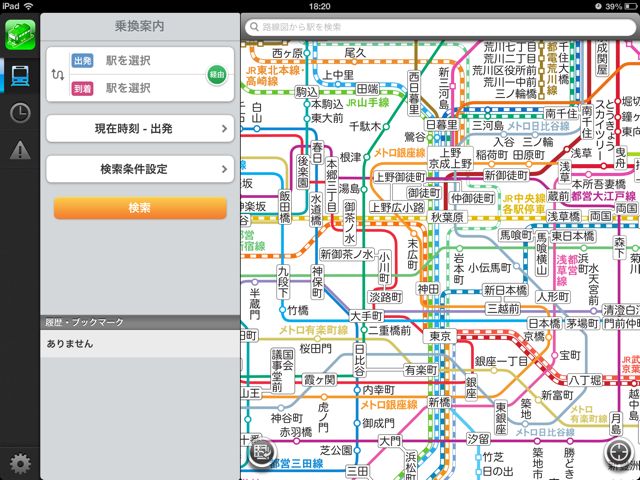Select 新御徒町 station on the map

(x=506, y=176)
